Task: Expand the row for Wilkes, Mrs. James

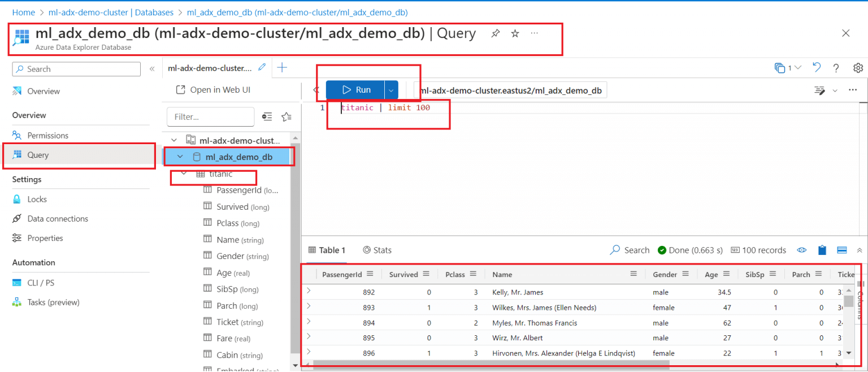Action: click(x=309, y=306)
